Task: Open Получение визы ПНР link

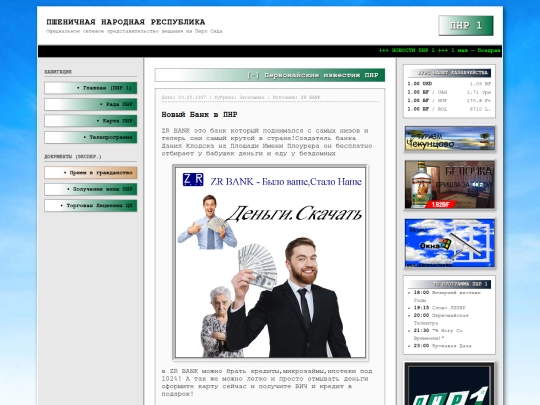Action: (x=91, y=189)
